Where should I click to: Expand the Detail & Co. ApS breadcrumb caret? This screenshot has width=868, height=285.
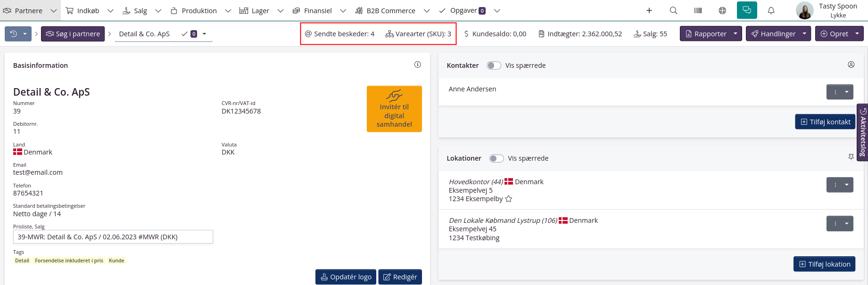(204, 34)
